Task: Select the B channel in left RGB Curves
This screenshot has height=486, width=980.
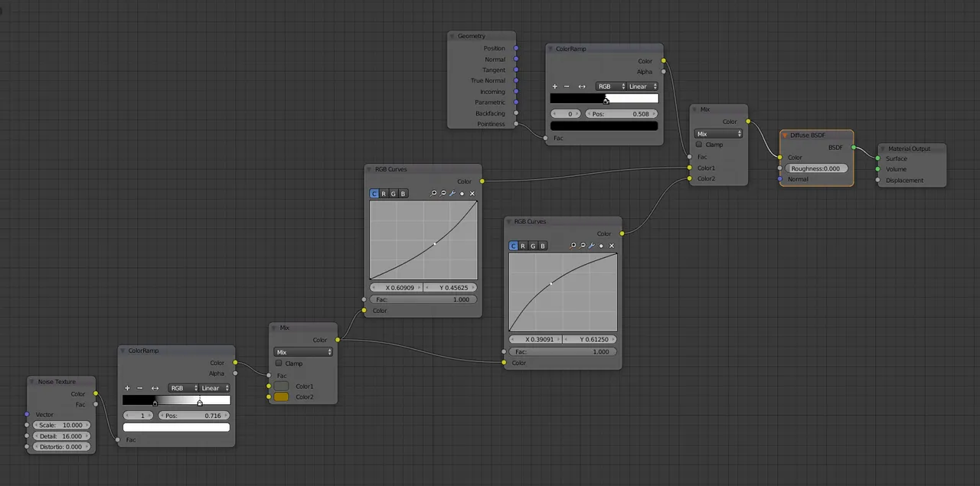Action: coord(403,194)
